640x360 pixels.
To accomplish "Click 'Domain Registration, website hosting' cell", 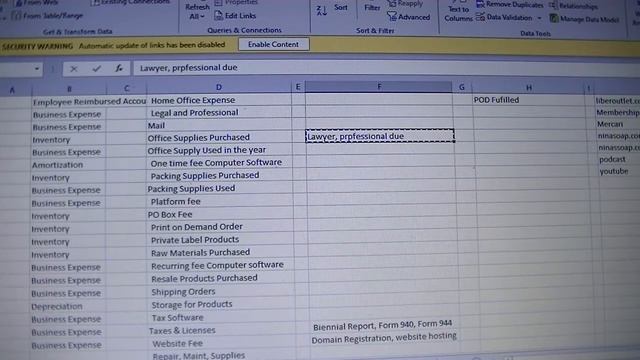I will coord(384,338).
